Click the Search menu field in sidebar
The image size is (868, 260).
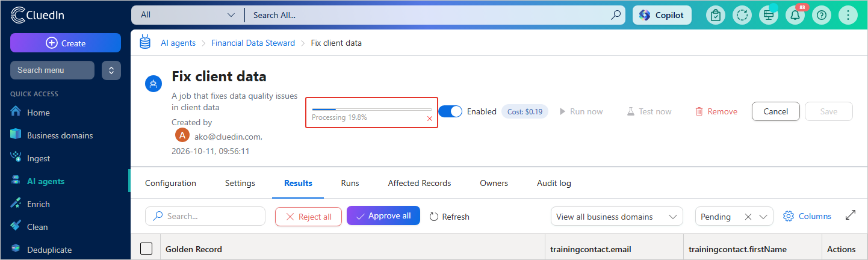click(52, 70)
